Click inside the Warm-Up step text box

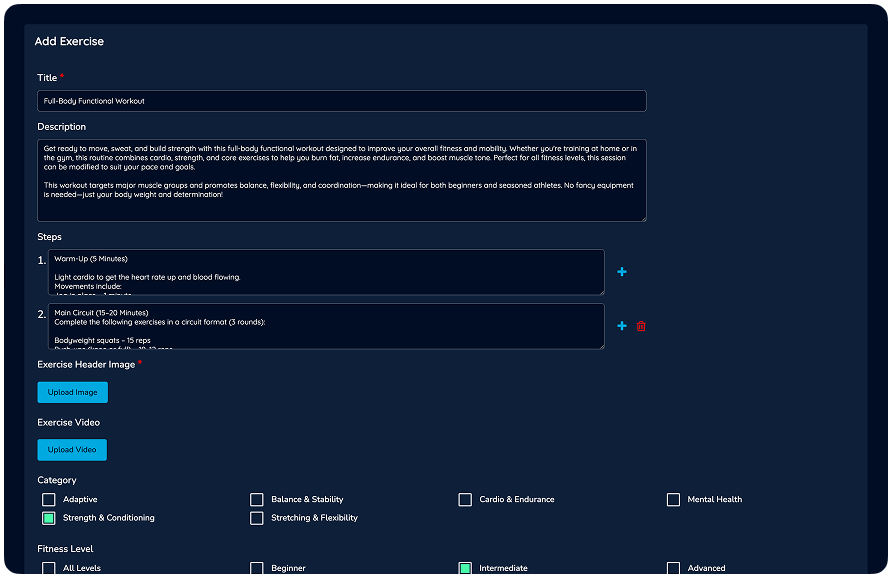click(325, 272)
